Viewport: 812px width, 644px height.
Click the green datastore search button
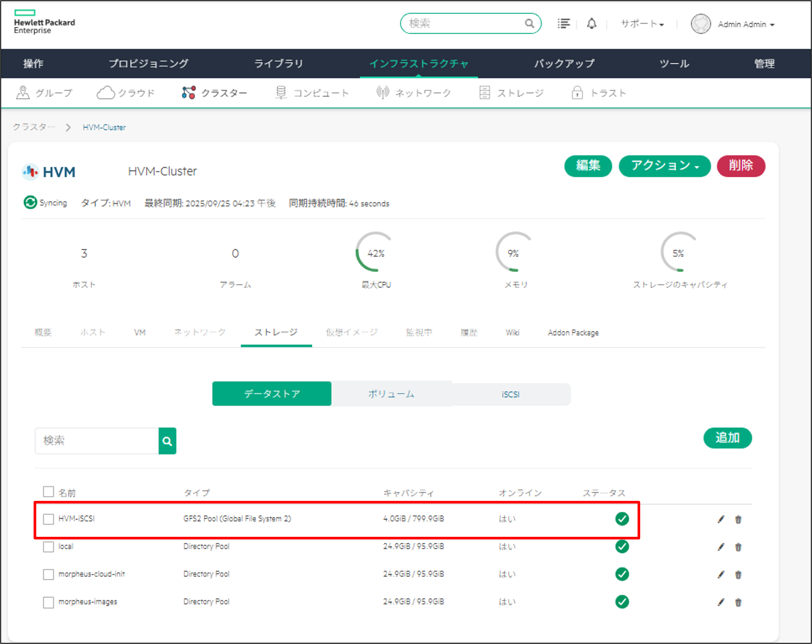[167, 441]
